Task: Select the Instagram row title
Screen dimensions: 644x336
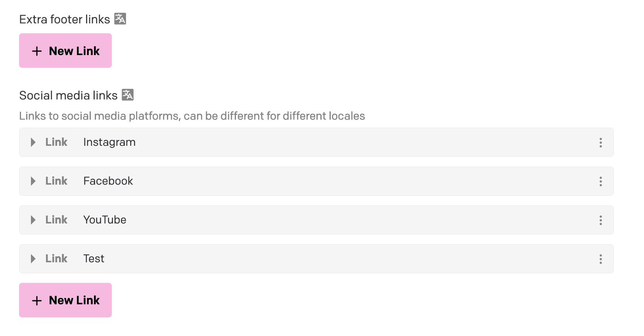Action: 109,142
